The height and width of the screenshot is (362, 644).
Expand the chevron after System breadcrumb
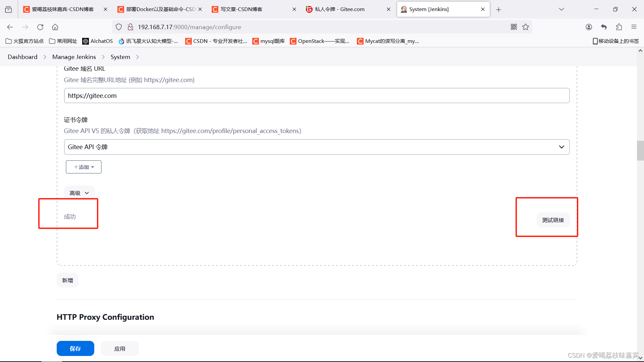click(x=138, y=57)
